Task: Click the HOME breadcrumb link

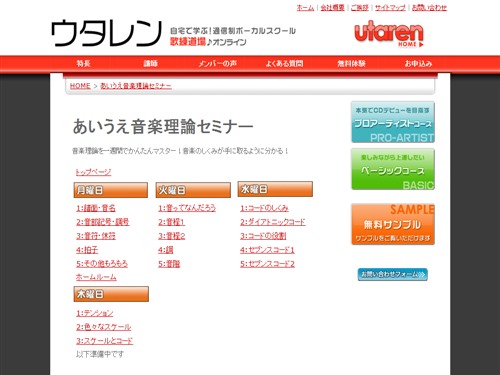Action: pos(80,86)
